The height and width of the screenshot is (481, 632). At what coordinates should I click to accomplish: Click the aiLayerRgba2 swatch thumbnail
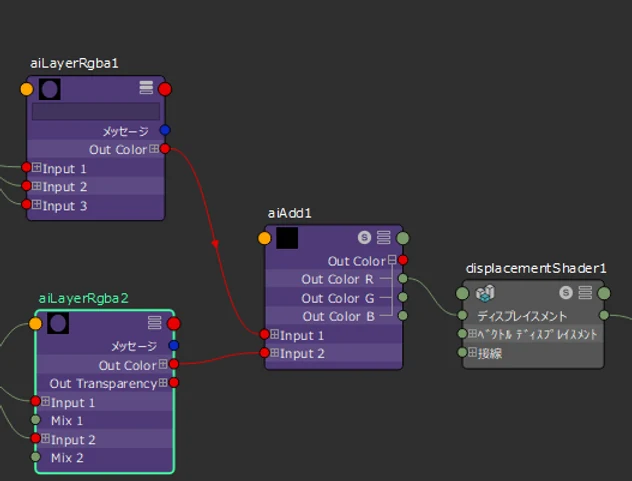[58, 323]
